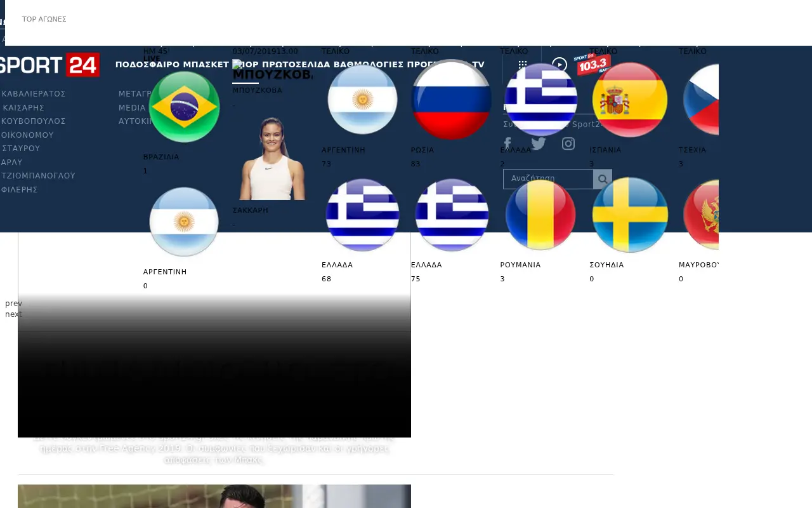Open the Sport24 103.3 radio logo
This screenshot has height=508, width=812.
(593, 63)
